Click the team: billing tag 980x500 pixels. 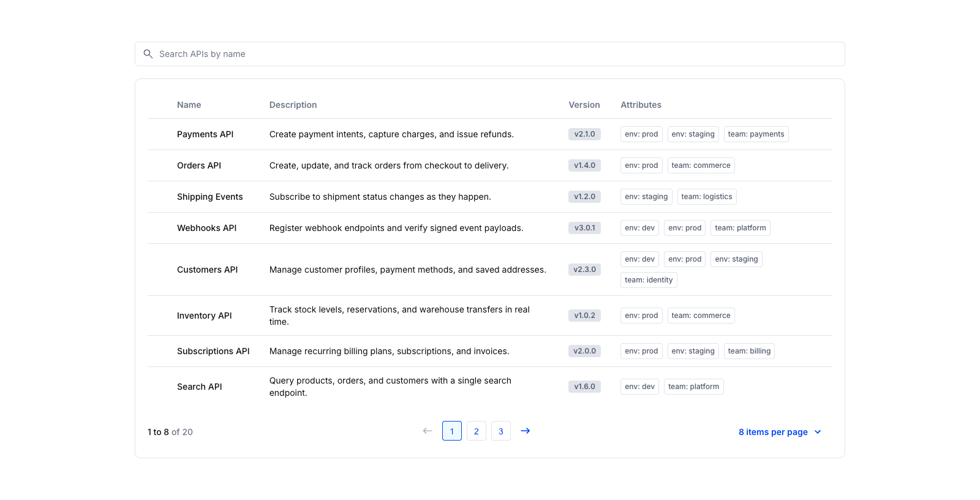[x=749, y=351]
